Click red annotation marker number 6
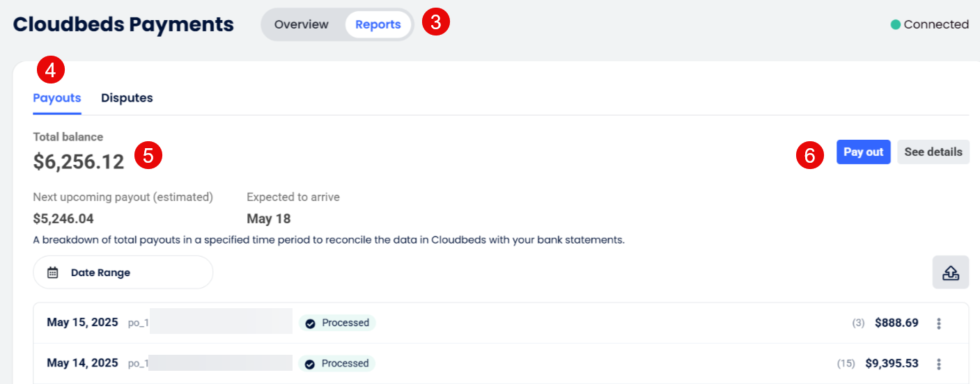Screen dimensions: 980x384 coord(810,155)
